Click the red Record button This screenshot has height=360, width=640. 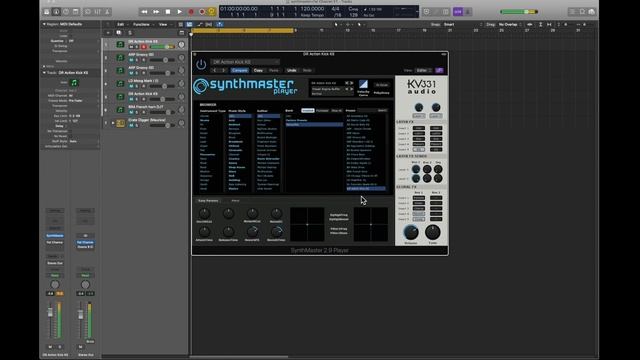pos(191,12)
